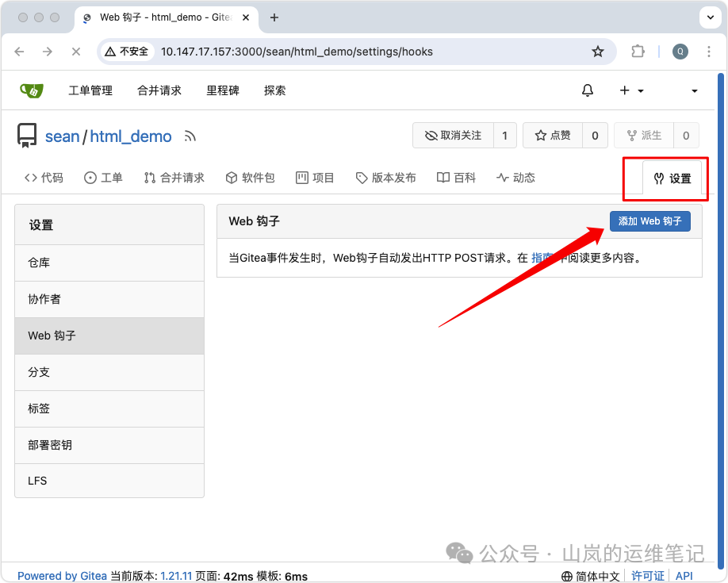The height and width of the screenshot is (583, 728).
Task: Star the repository using 点赞
Action: pos(554,135)
